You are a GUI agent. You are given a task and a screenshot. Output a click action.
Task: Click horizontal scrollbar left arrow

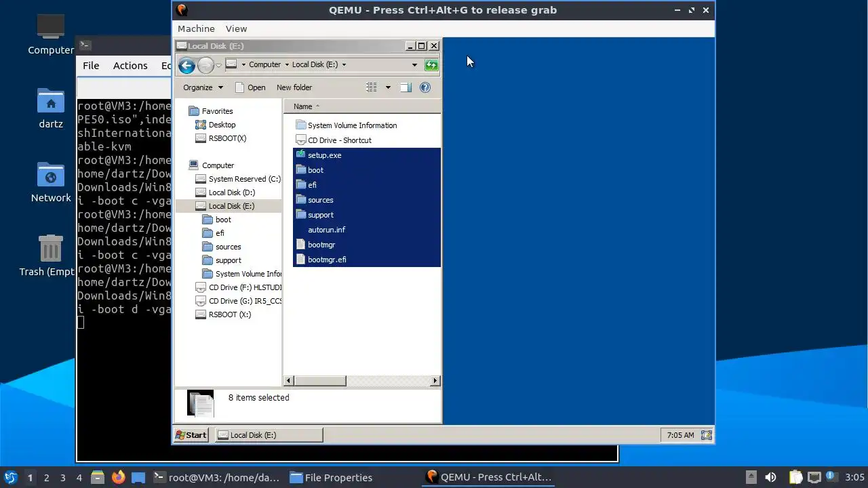coord(289,381)
